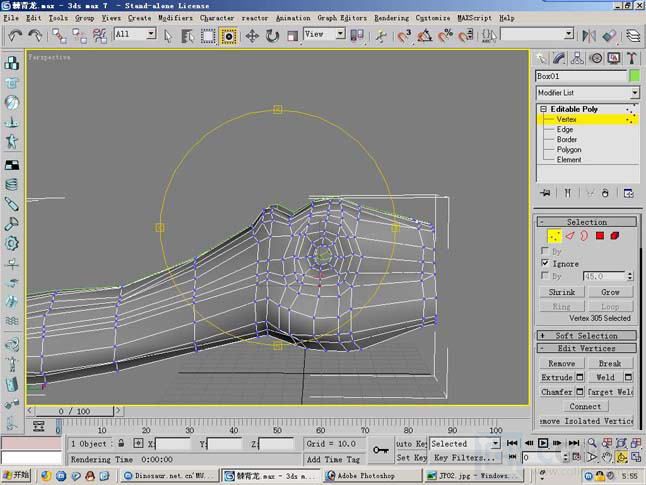
Task: Toggle the Percent Snap icon
Action: [445, 36]
